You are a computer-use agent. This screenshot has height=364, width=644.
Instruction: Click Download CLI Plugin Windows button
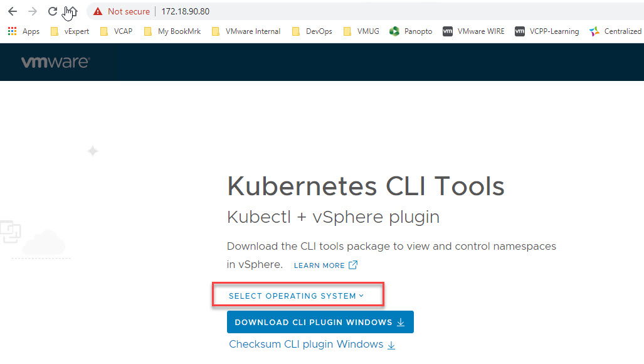(320, 323)
